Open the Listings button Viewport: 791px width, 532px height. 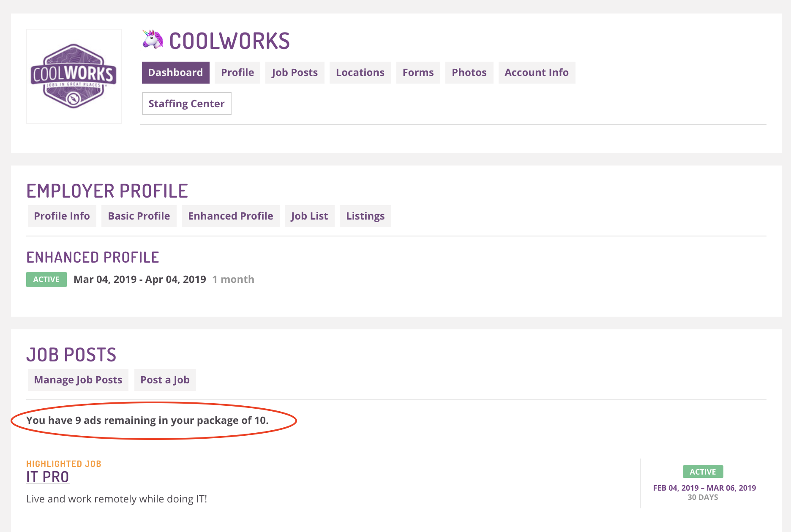365,216
